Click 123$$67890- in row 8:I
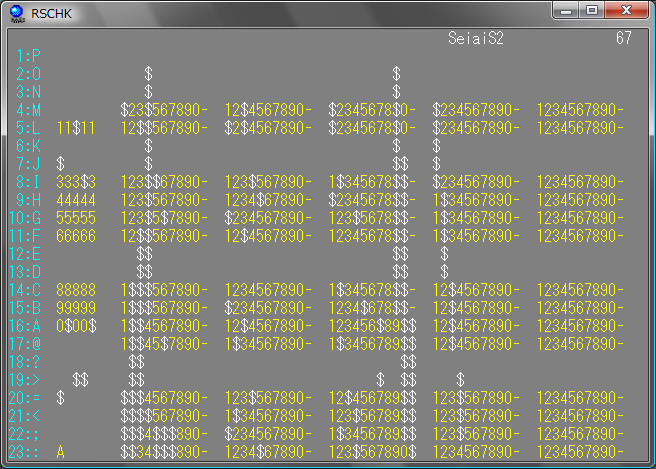Image resolution: width=656 pixels, height=469 pixels. click(164, 182)
